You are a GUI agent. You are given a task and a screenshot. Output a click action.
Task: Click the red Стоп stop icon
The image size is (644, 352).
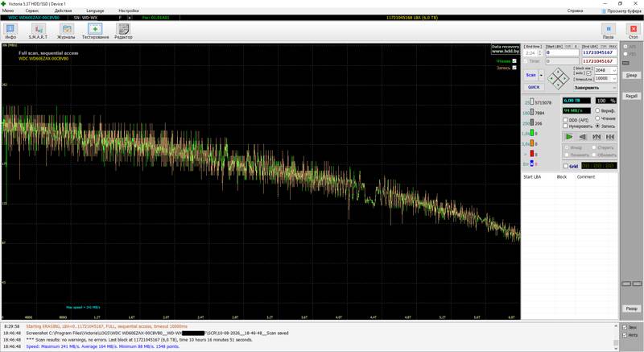click(634, 31)
